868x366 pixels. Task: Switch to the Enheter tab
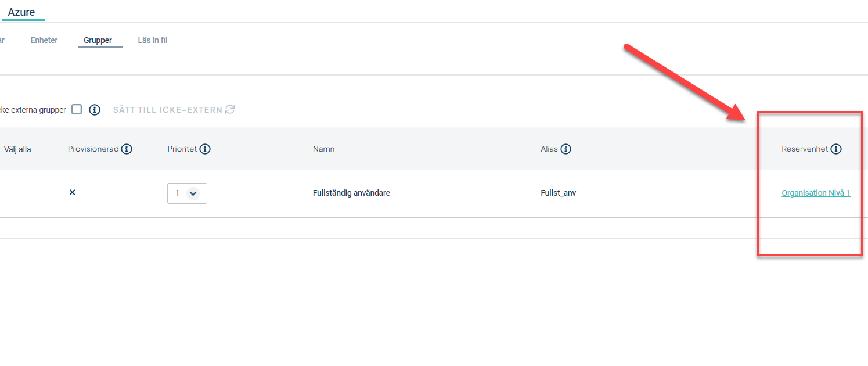[44, 40]
